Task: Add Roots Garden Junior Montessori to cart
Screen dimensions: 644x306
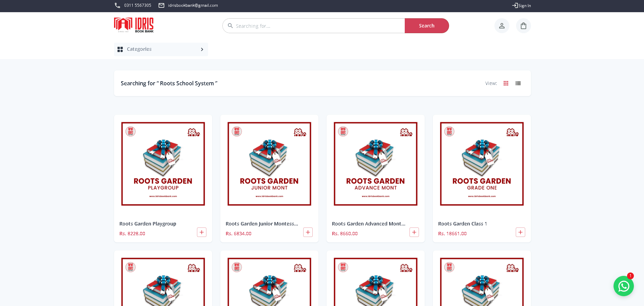Action: [x=308, y=232]
